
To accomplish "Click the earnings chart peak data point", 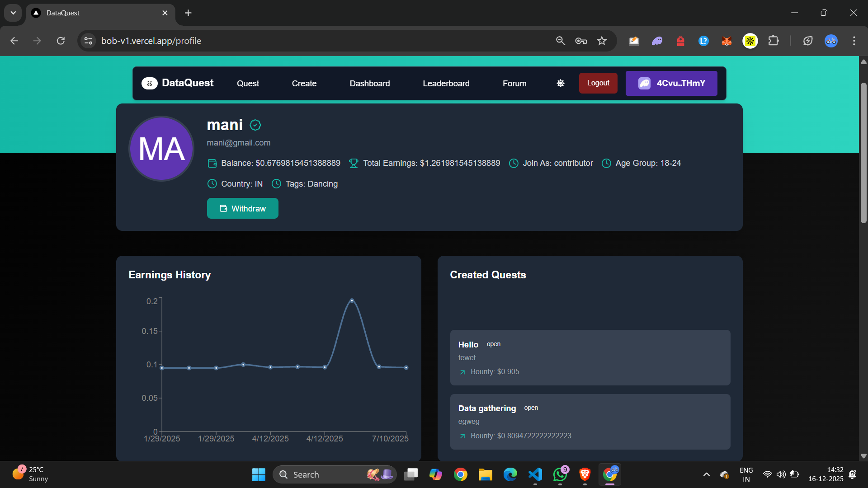I will point(352,300).
